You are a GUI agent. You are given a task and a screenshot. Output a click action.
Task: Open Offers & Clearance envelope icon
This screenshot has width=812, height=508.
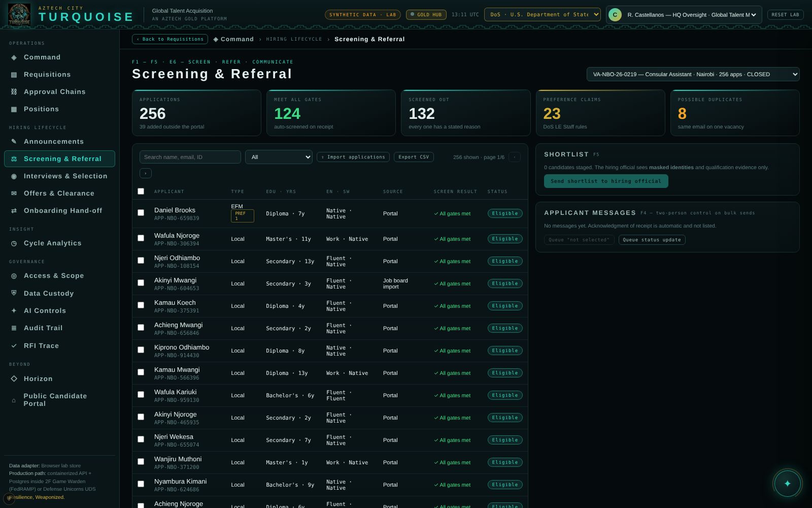point(14,194)
